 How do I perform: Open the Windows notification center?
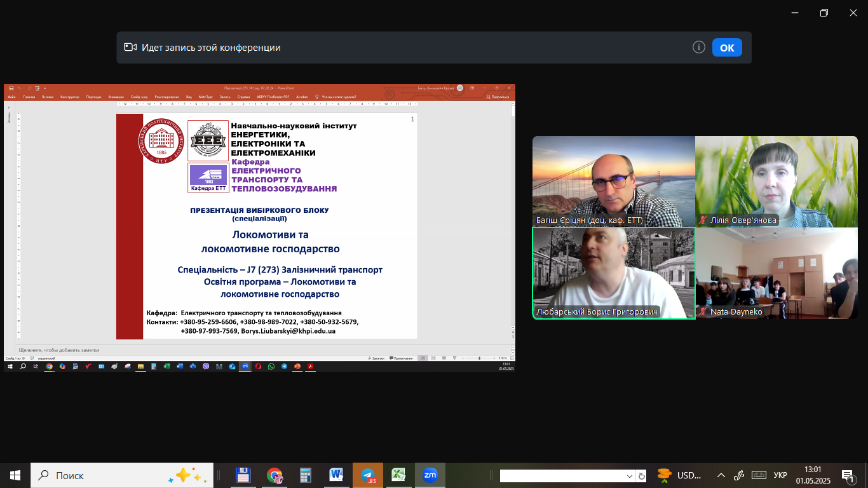[847, 475]
